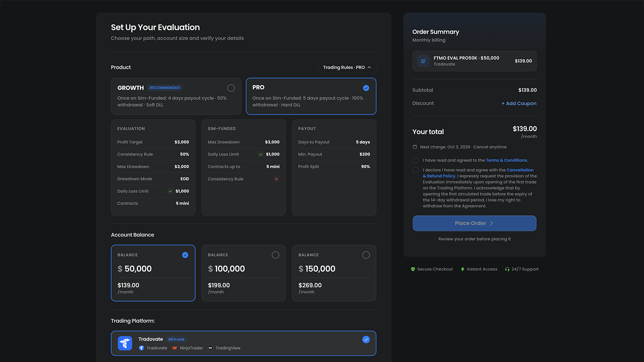Click the Tradovate platform logo icon
The height and width of the screenshot is (362, 644).
pyautogui.click(x=125, y=343)
